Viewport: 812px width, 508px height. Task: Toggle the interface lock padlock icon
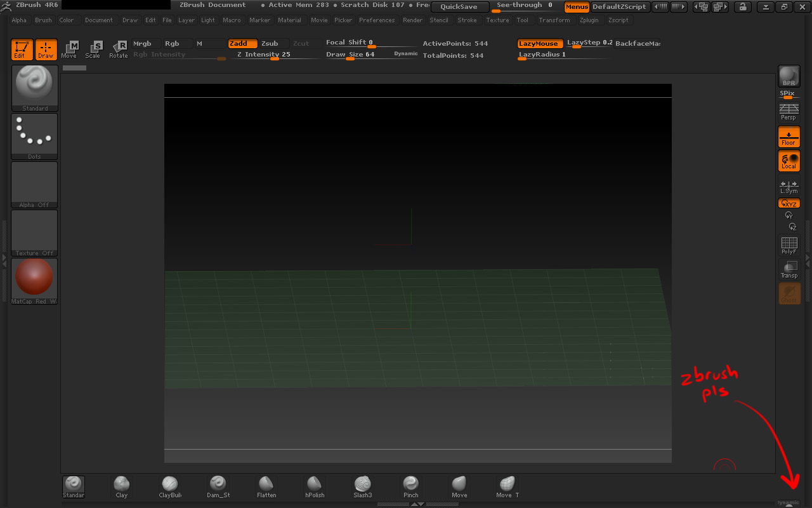coord(742,7)
